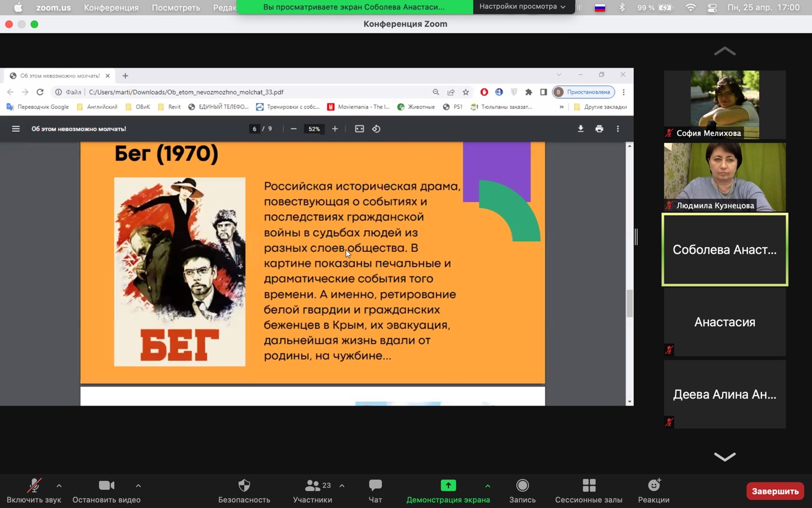
Task: Click the red Завершить button
Action: 775,491
